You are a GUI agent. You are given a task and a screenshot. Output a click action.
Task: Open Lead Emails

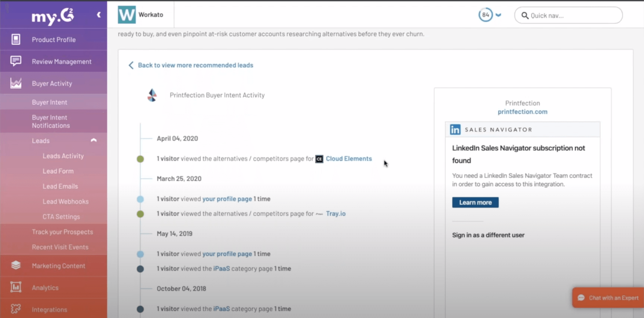(60, 186)
